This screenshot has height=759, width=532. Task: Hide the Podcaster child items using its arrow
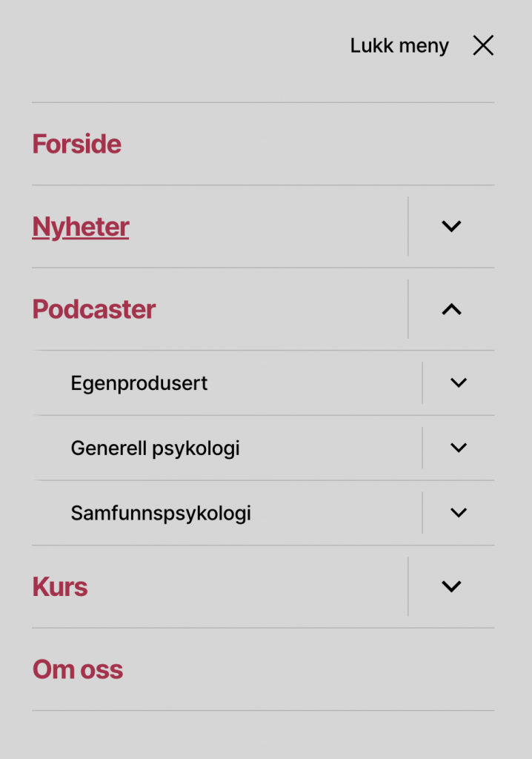(x=451, y=309)
